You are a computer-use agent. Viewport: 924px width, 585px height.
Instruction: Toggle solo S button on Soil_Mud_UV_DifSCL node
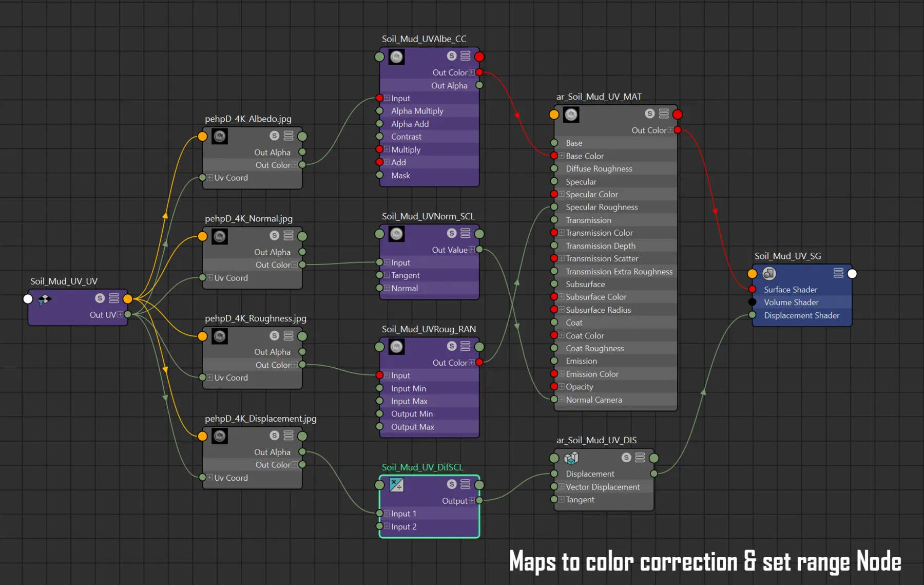point(452,484)
